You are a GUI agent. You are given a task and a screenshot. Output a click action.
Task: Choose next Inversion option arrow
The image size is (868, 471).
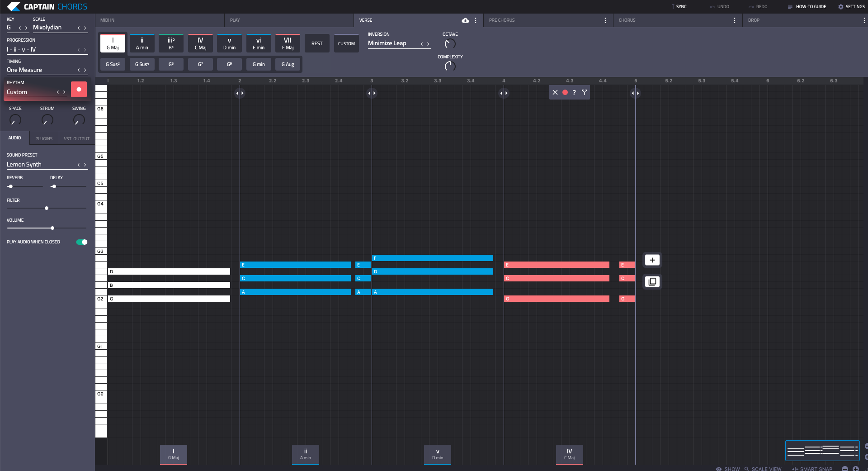[x=428, y=44]
